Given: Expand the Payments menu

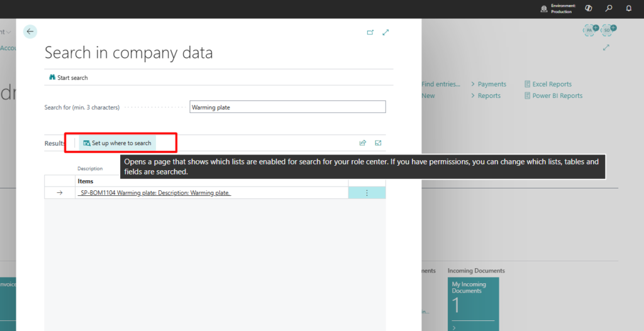Looking at the screenshot, I should [x=488, y=84].
